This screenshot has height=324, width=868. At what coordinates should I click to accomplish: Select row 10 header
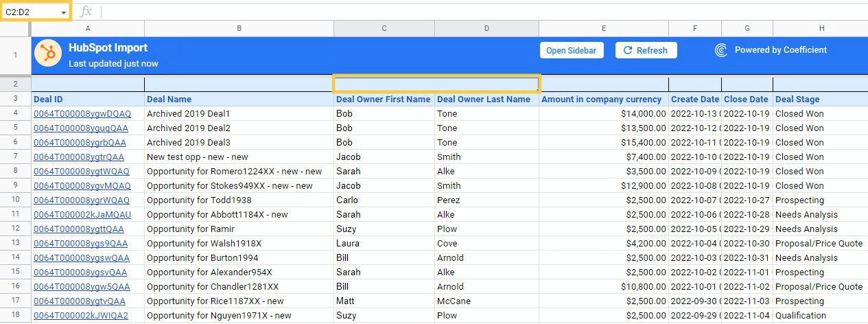tap(15, 200)
